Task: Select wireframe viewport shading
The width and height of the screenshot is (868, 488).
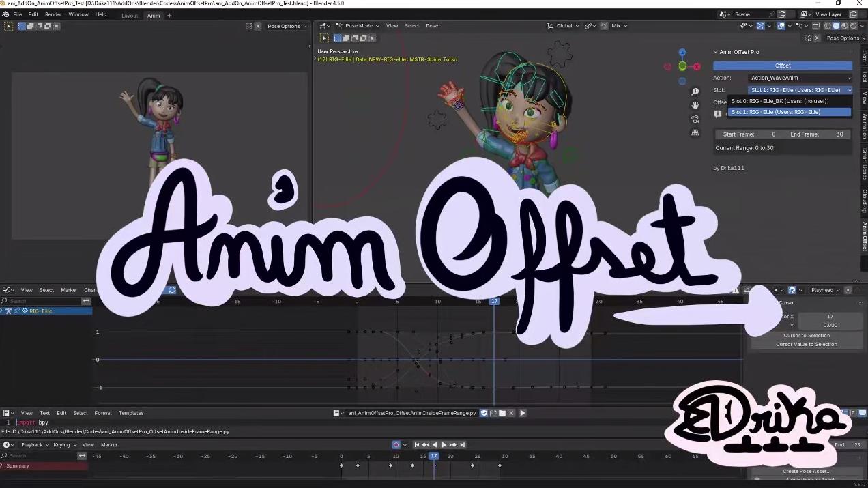Action: pyautogui.click(x=827, y=26)
